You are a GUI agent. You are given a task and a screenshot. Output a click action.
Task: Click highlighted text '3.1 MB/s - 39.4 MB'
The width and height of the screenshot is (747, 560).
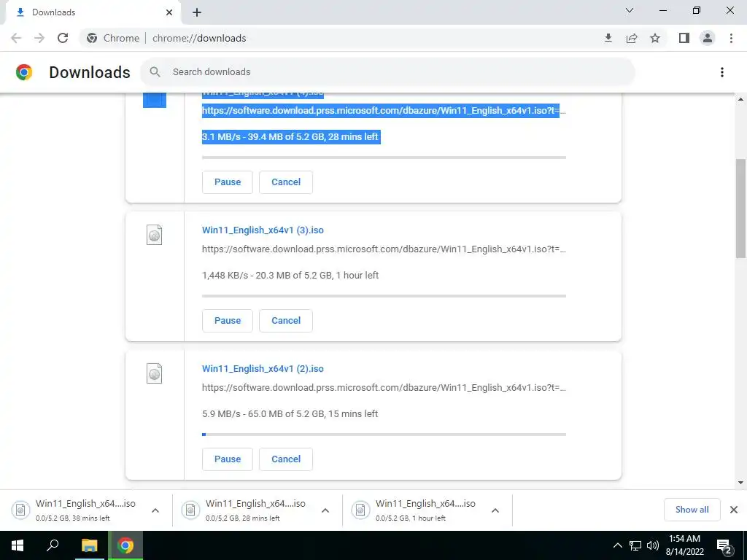[x=244, y=136]
